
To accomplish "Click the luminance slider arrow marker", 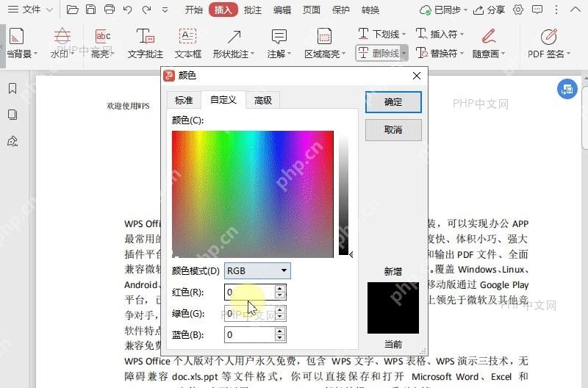I will (351, 254).
